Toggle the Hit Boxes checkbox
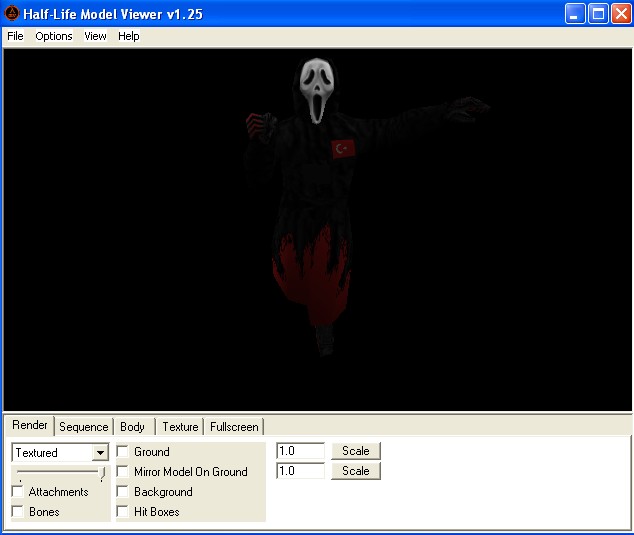Screen dimensions: 634x535 coord(123,512)
